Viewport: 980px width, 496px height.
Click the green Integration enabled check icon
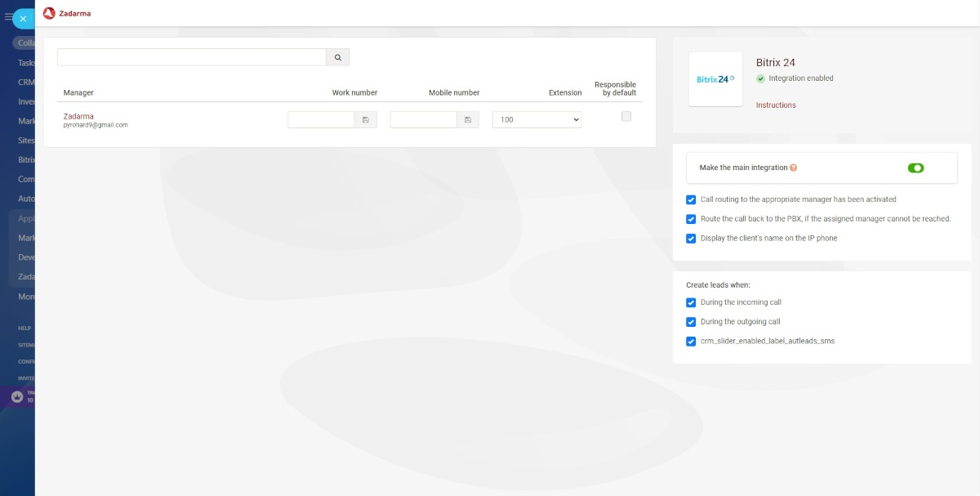click(760, 78)
